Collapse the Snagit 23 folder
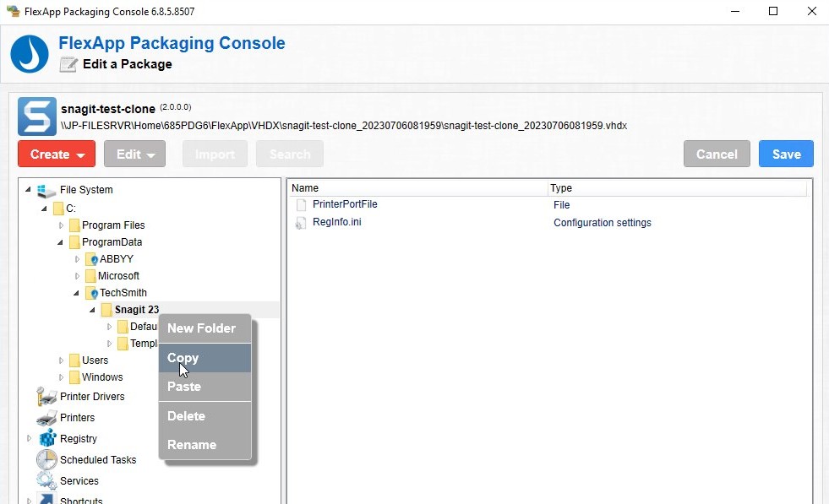The height and width of the screenshot is (504, 829). coord(92,310)
